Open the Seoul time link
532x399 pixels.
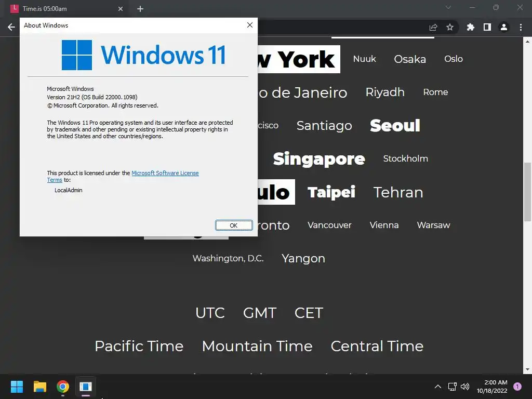click(395, 126)
